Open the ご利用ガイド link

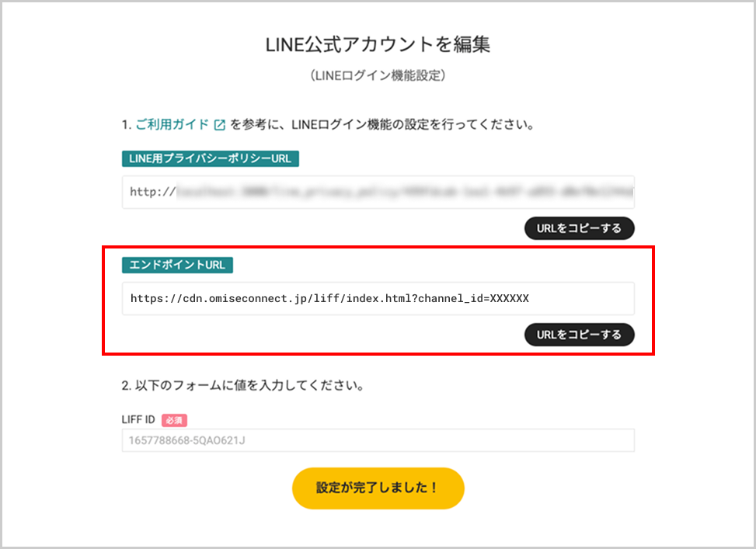point(172,124)
